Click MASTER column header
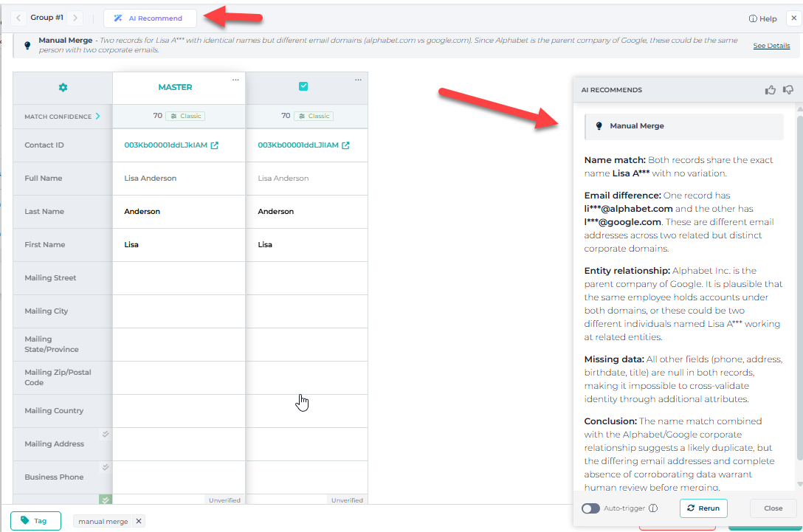This screenshot has height=532, width=803. point(175,88)
